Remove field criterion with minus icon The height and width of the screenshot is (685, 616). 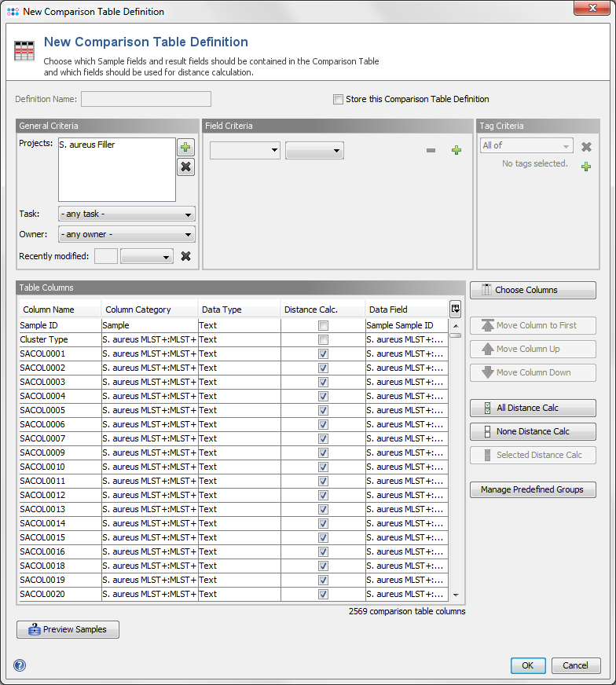pyautogui.click(x=431, y=150)
